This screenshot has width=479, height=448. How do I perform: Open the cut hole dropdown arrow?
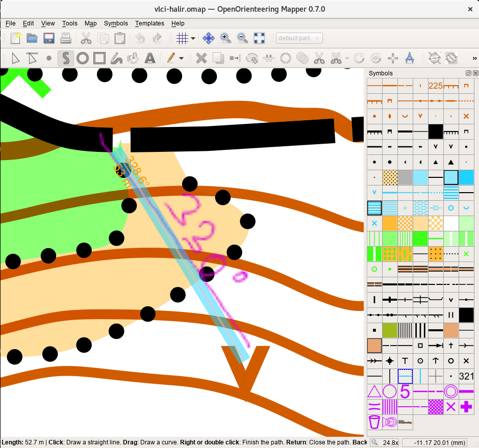tap(347, 58)
